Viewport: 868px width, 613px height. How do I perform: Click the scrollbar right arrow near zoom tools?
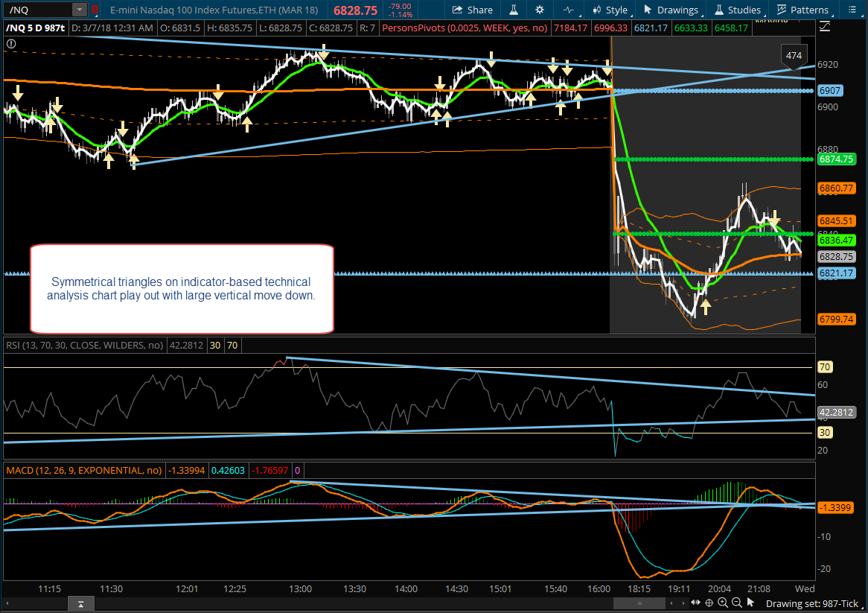[682, 603]
